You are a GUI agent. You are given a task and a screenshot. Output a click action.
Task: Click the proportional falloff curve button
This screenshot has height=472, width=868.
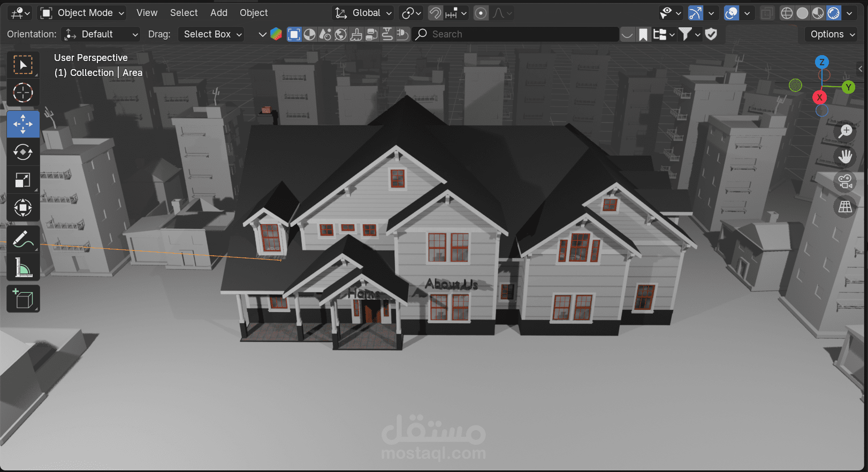coord(502,13)
